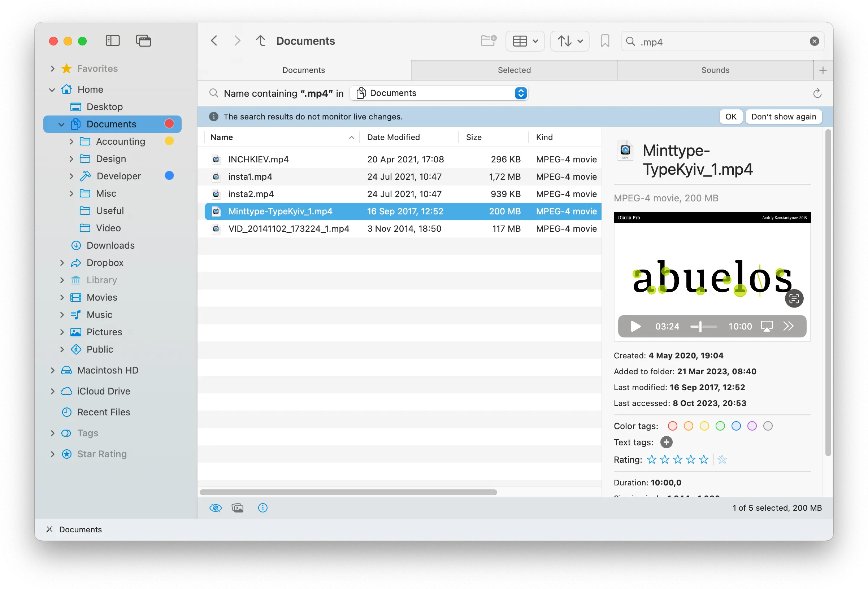Toggle the blue color tag circle
The height and width of the screenshot is (589, 868).
[736, 426]
